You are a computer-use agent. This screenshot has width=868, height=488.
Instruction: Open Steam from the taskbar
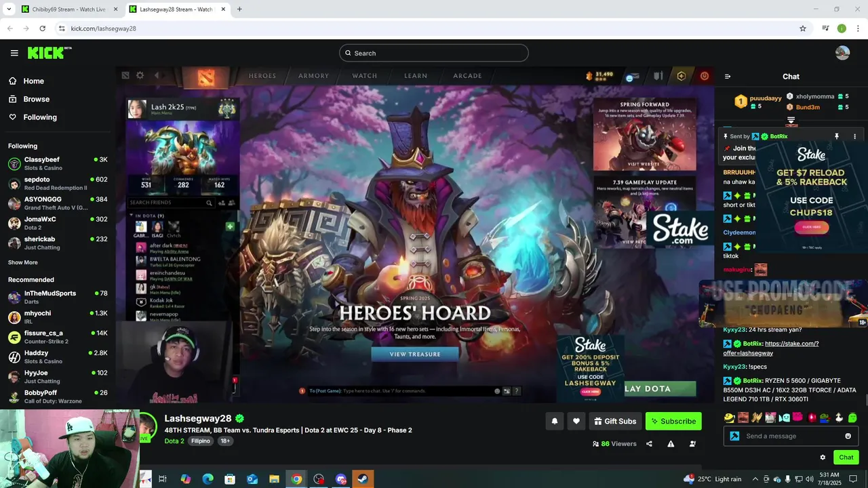(x=363, y=479)
